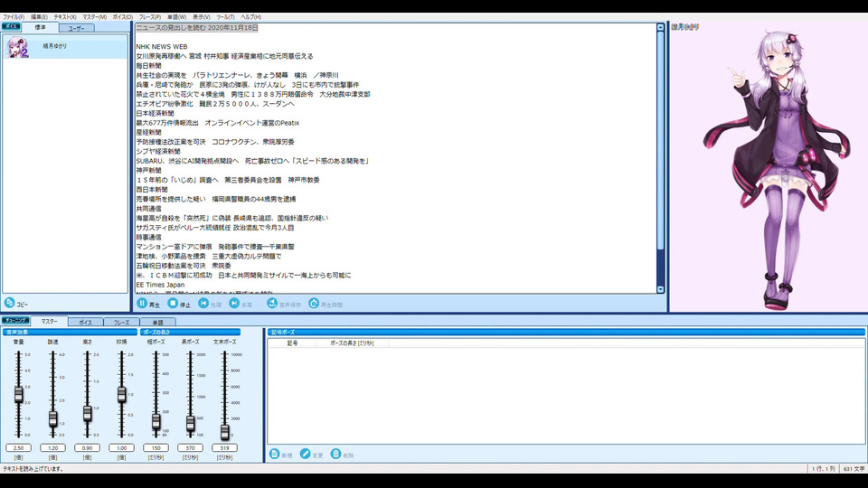
Task: Click the speed value field showing 1.20
Action: pos(53,447)
